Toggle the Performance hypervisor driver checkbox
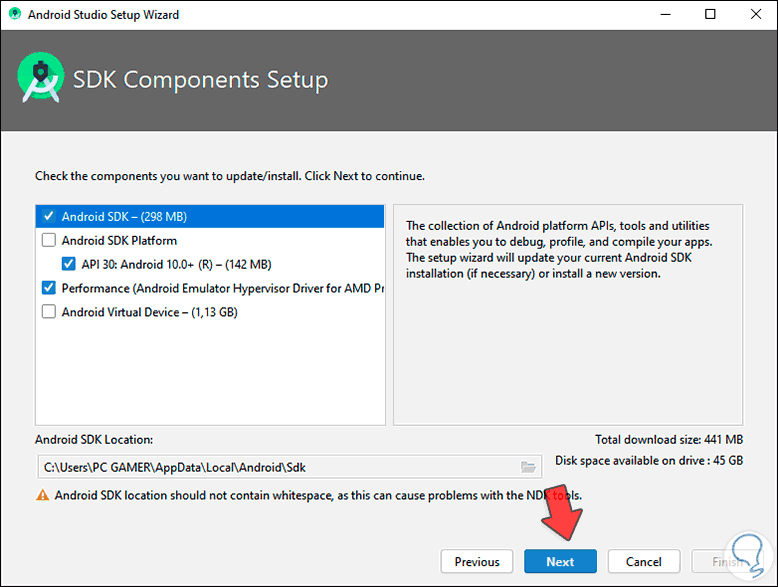778x587 pixels. 49,288
